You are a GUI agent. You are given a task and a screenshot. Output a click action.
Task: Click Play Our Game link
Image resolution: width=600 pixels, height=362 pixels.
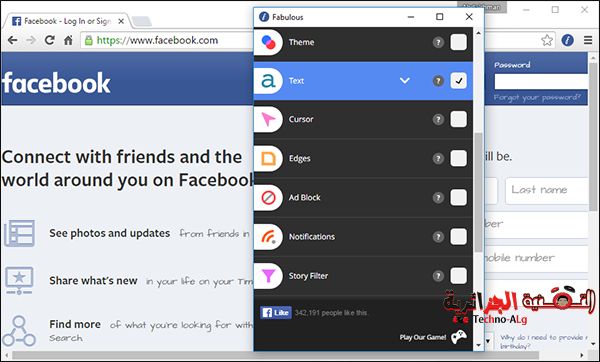click(422, 337)
